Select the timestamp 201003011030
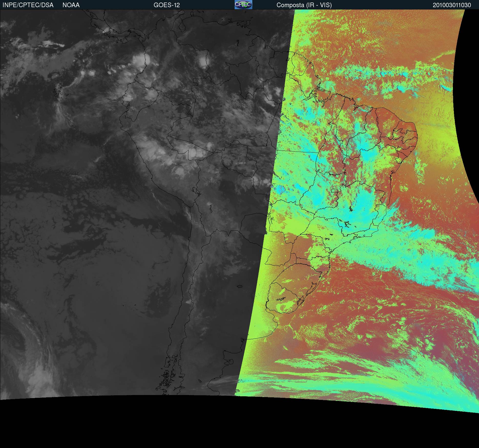The image size is (479, 448). [452, 5]
